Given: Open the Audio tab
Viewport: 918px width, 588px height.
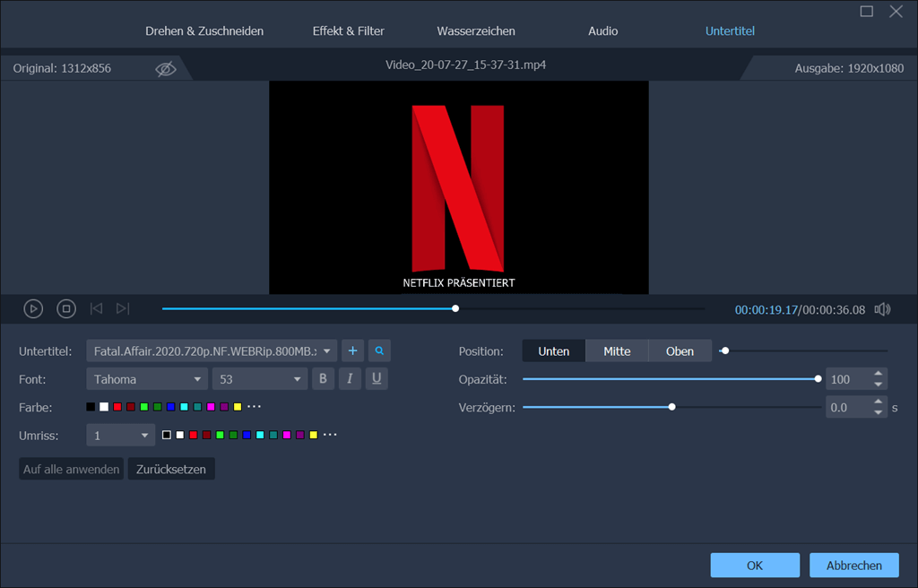Looking at the screenshot, I should [x=603, y=31].
